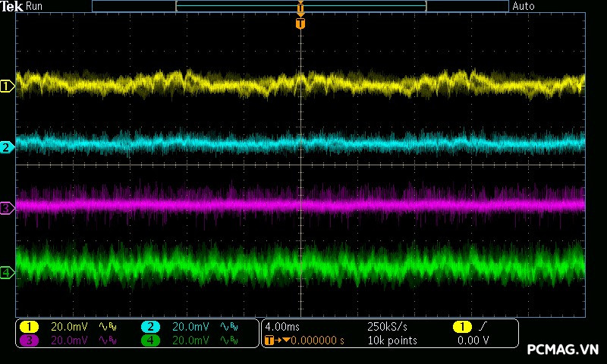Click the 4.00ms horizontal timebase readout
Image resolution: width=607 pixels, height=364 pixels.
coord(282,326)
